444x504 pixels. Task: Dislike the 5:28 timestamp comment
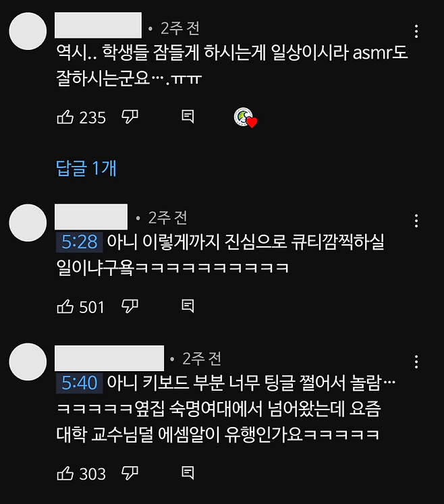(130, 306)
